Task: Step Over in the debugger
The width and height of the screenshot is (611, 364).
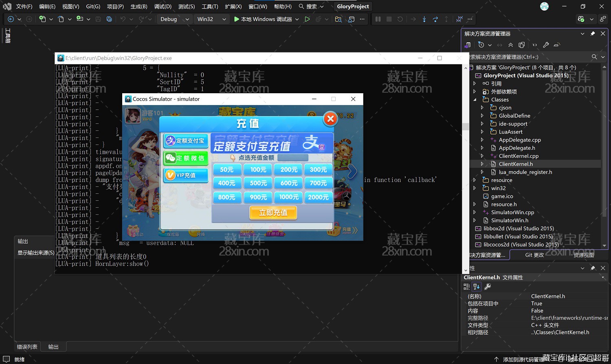Action: (x=434, y=19)
